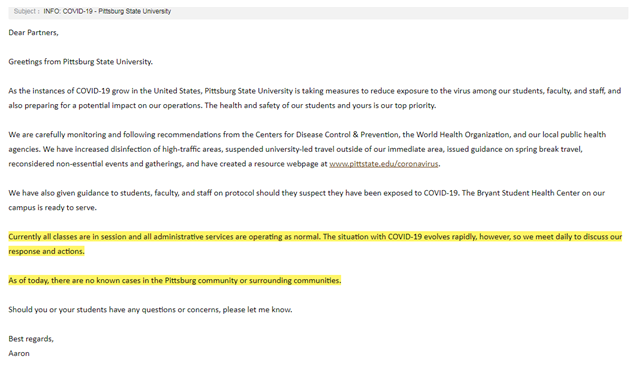
Task: Click the email subject line text
Action: (x=107, y=11)
